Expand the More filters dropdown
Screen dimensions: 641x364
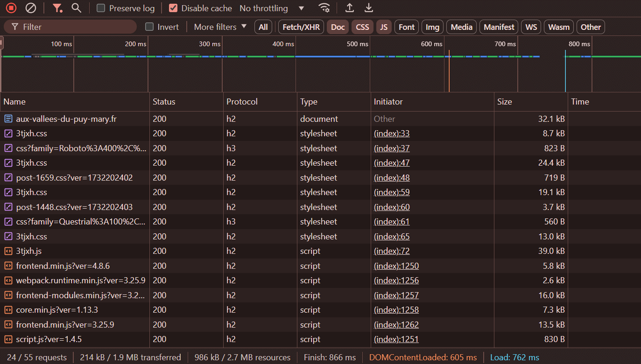pos(220,27)
